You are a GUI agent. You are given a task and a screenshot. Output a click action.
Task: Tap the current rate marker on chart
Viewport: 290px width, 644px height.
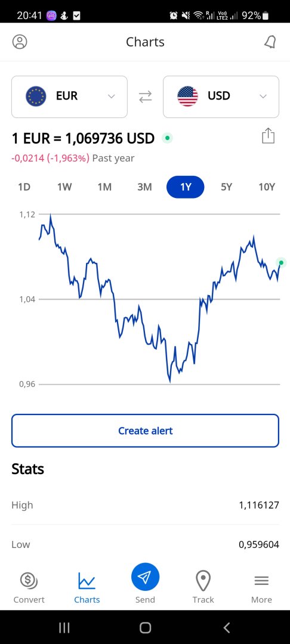click(x=281, y=262)
